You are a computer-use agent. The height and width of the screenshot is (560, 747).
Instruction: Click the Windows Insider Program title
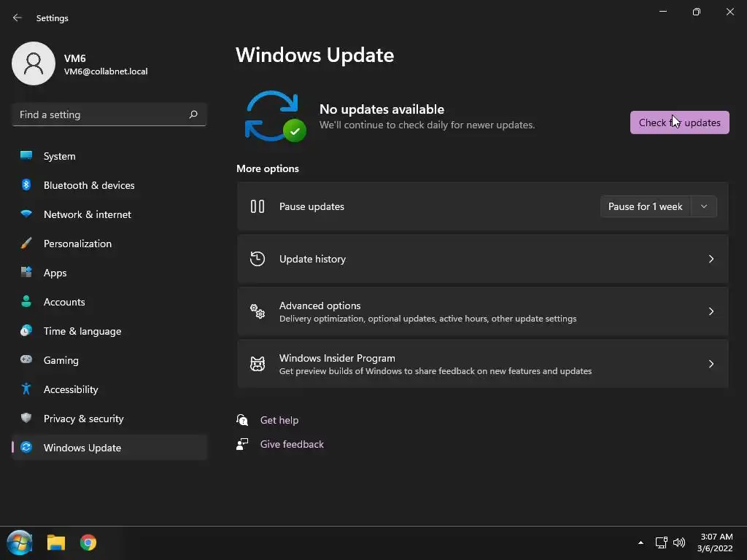tap(337, 357)
